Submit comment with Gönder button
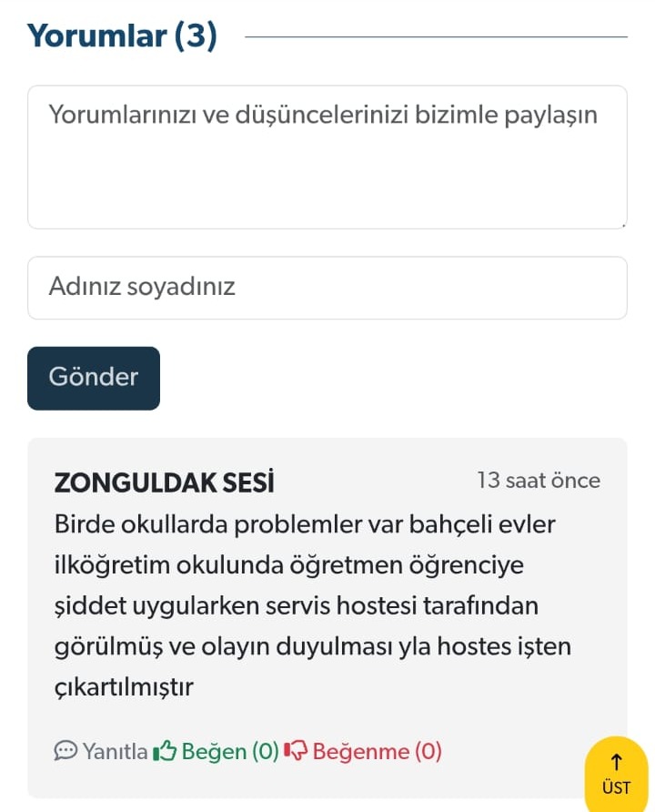This screenshot has width=655, height=812. click(x=94, y=378)
